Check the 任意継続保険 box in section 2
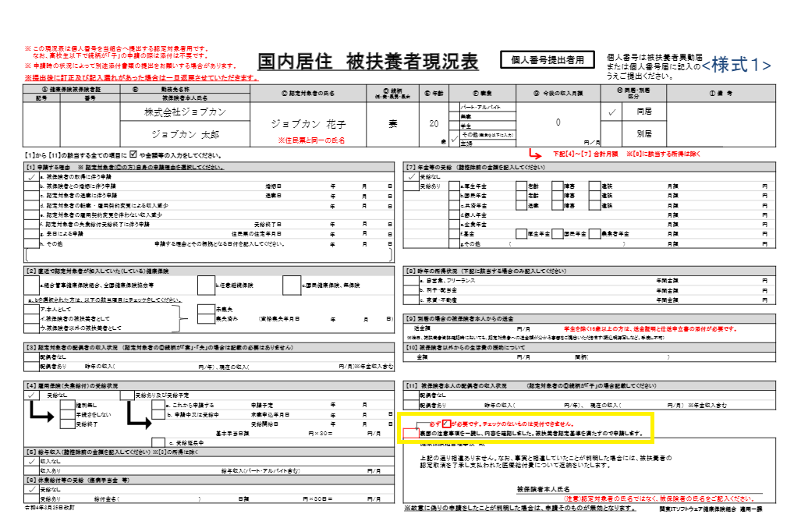The height and width of the screenshot is (532, 801). tap(206, 286)
